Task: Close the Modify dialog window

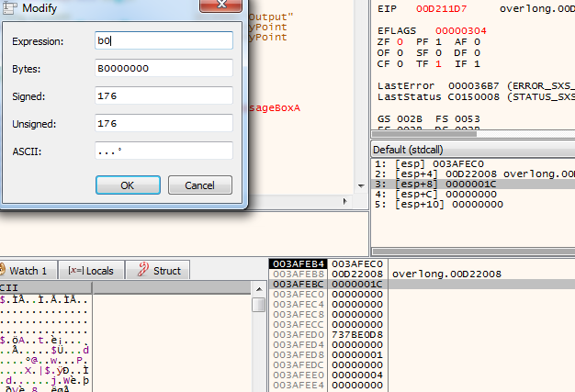Action: point(220,6)
